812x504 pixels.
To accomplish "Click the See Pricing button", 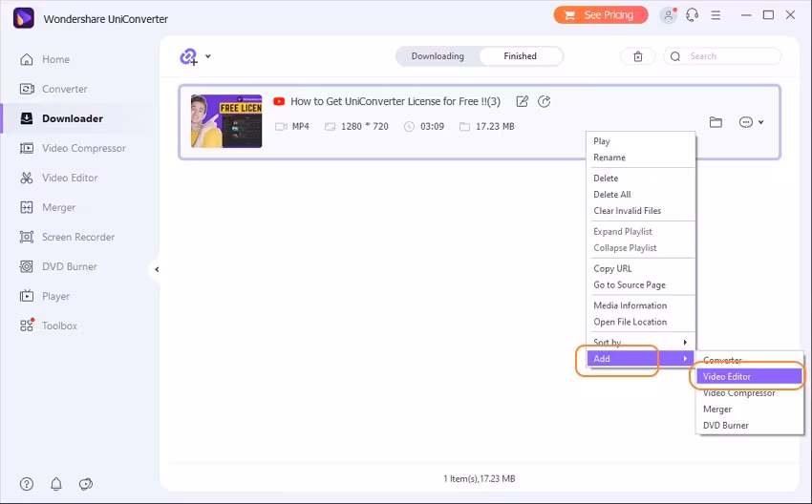I will point(601,15).
